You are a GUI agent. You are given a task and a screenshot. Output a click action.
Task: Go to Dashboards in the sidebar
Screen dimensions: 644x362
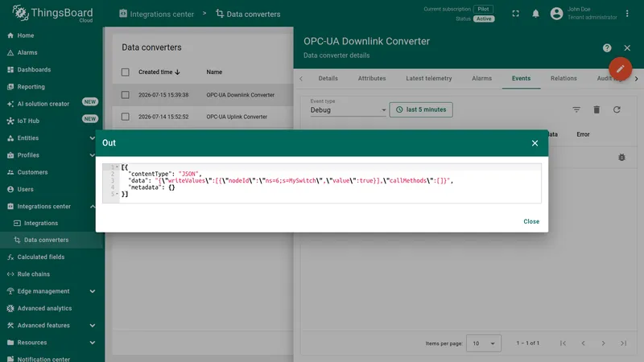pos(34,70)
